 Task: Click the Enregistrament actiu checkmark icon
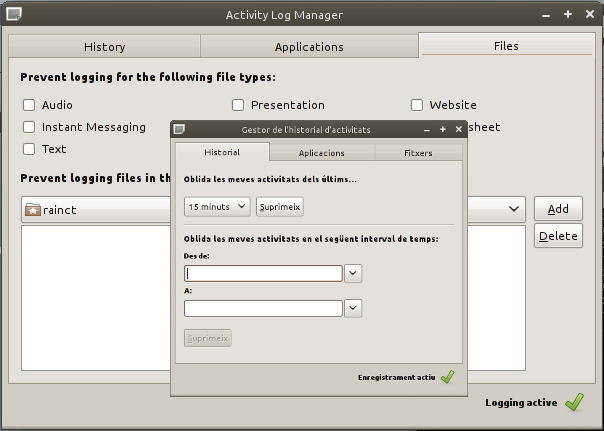pyautogui.click(x=447, y=377)
